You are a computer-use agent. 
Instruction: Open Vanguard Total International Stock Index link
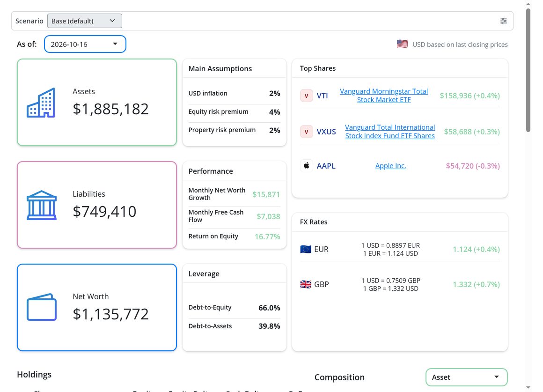point(390,131)
